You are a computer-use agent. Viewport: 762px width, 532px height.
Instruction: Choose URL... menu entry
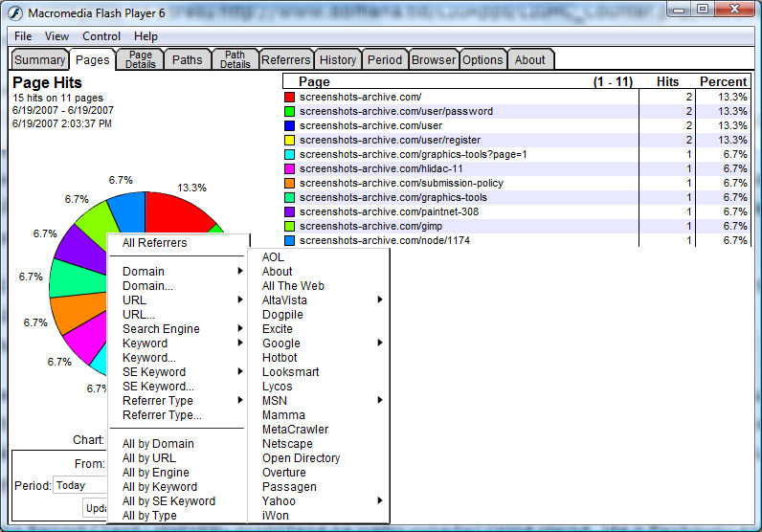(x=139, y=315)
